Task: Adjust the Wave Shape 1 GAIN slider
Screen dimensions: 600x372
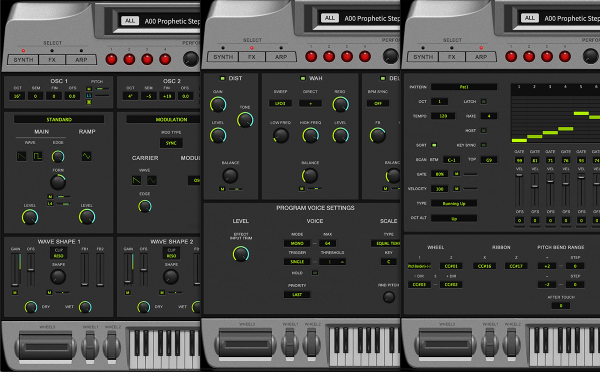Action: click(15, 270)
